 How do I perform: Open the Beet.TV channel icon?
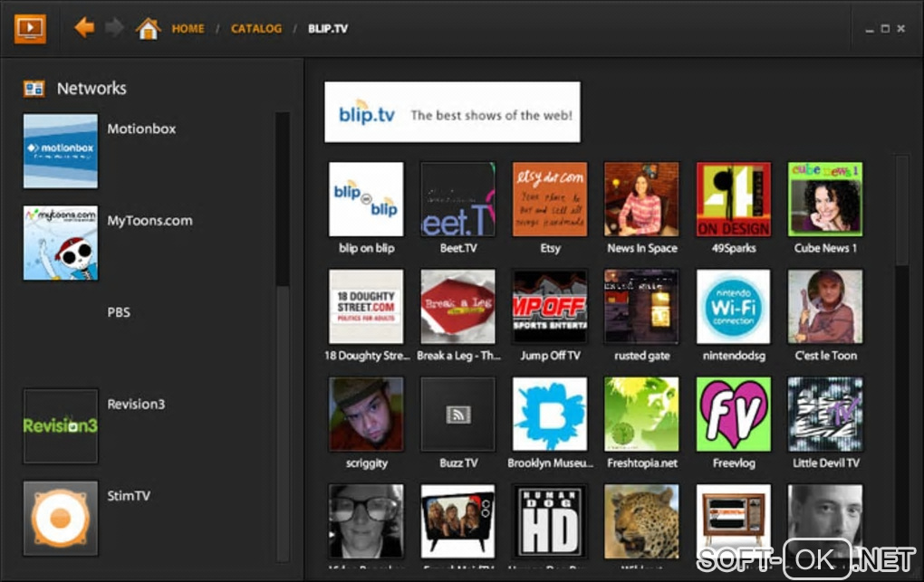click(x=457, y=199)
